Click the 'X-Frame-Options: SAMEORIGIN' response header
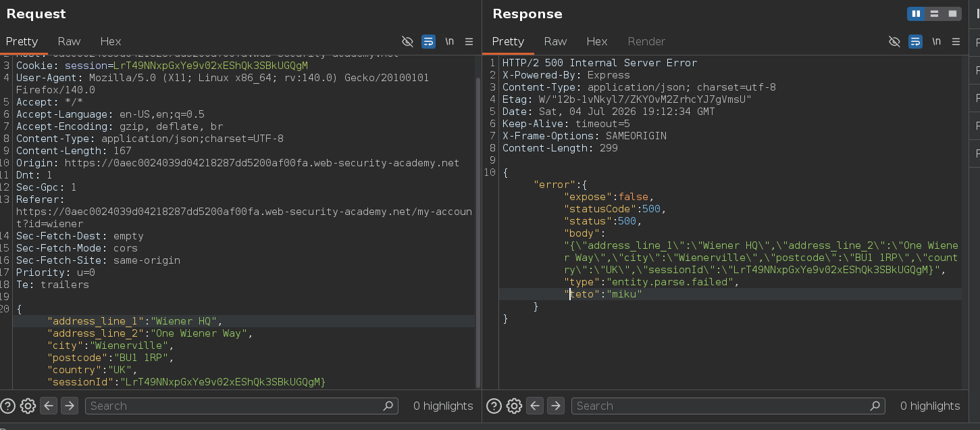 point(584,136)
